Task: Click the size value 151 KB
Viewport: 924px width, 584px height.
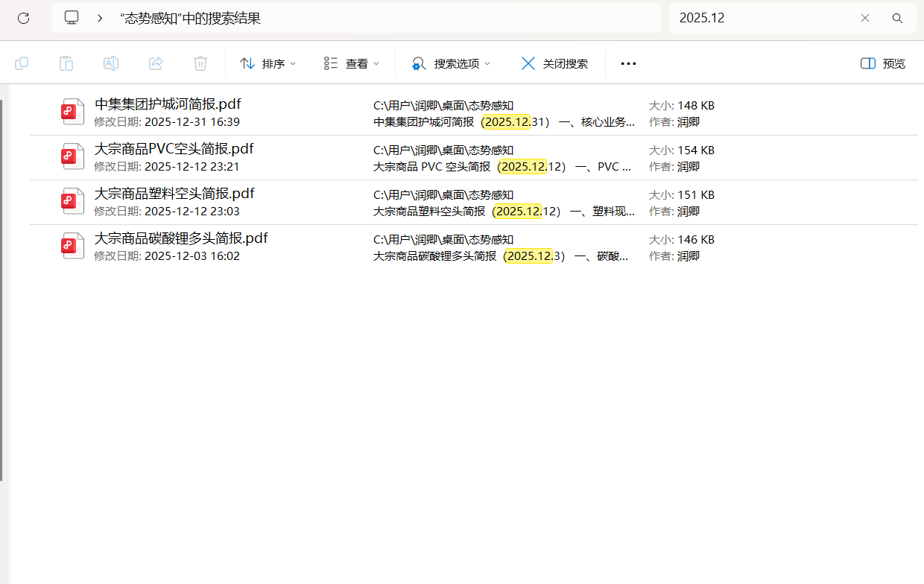Action: click(696, 195)
